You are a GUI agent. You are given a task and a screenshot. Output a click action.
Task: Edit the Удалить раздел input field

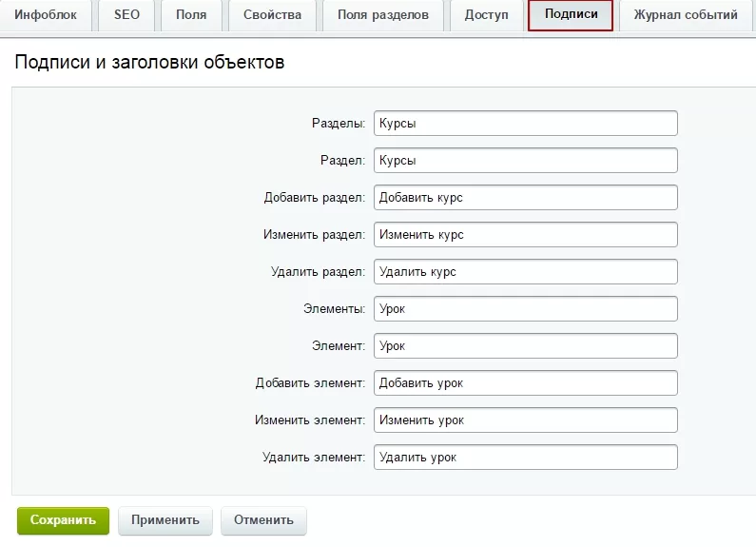click(526, 272)
